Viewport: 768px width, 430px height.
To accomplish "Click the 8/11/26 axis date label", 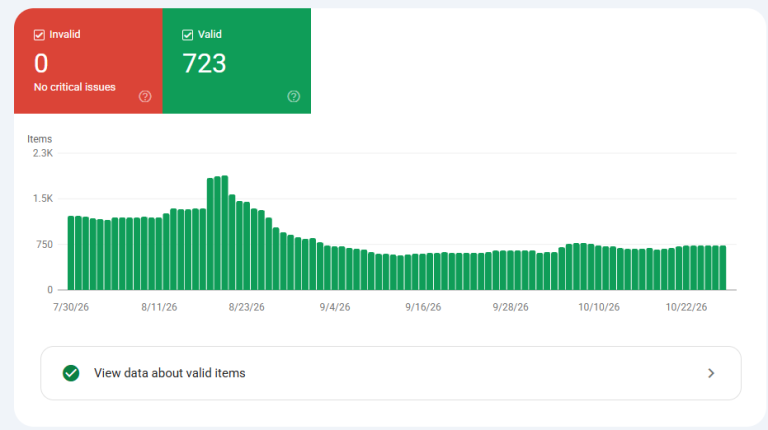I will coord(159,307).
